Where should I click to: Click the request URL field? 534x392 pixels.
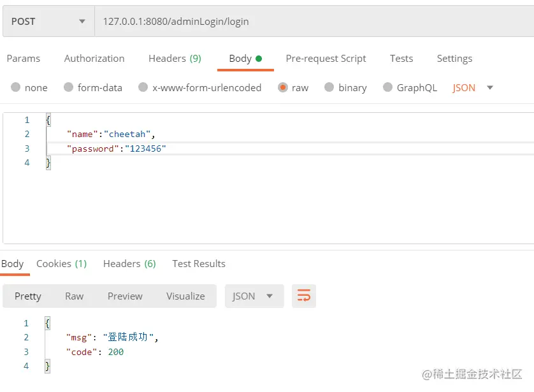[314, 21]
